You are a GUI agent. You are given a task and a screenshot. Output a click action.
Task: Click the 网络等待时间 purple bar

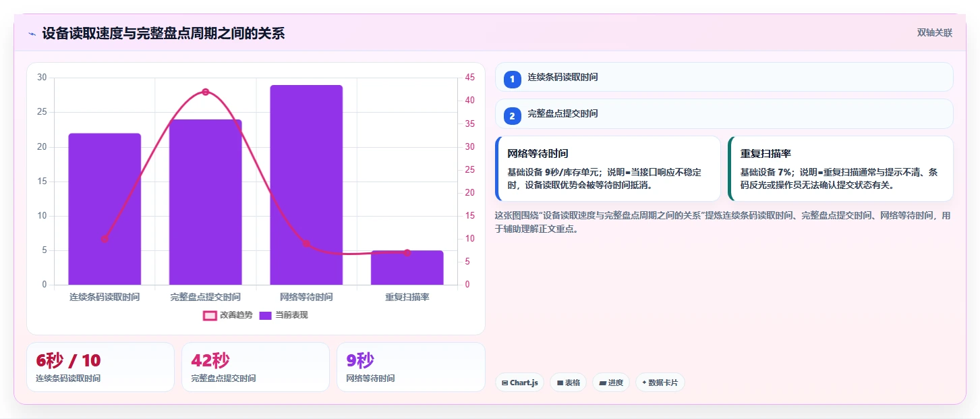pyautogui.click(x=306, y=185)
